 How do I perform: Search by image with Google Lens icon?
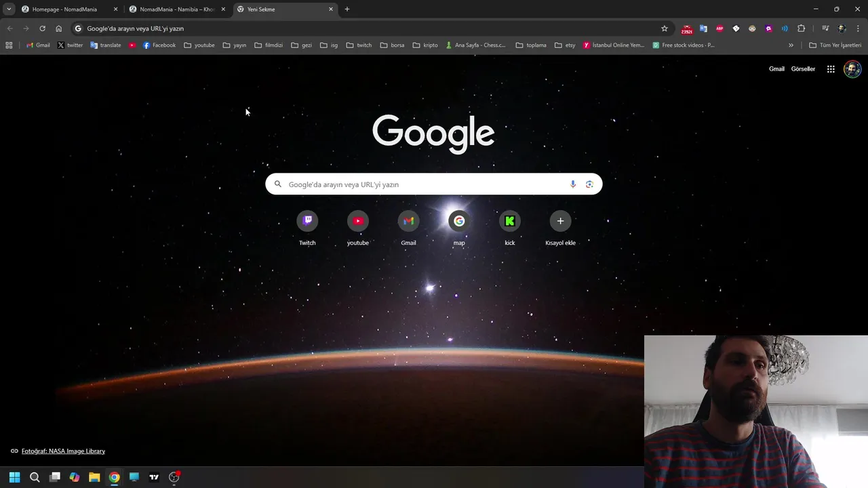(589, 184)
